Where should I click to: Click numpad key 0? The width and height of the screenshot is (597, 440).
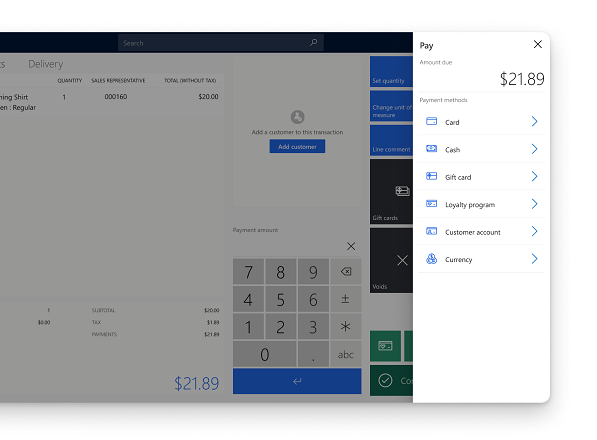point(265,354)
